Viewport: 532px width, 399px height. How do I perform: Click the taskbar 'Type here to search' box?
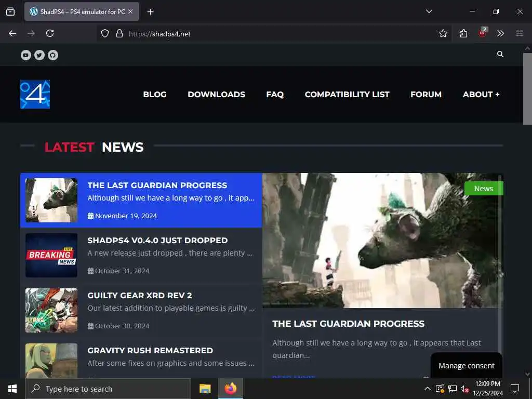click(108, 389)
